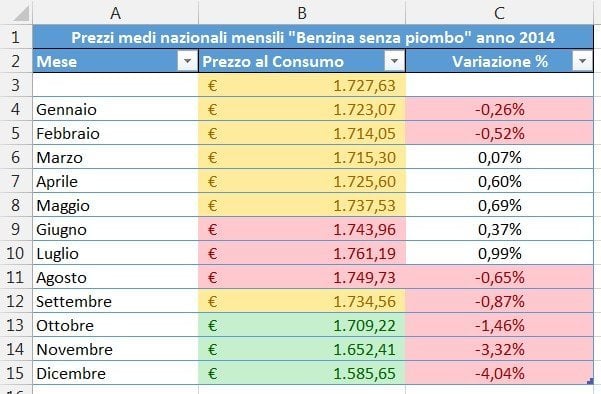601x394 pixels.
Task: Click the empty cell A3
Action: [x=116, y=85]
